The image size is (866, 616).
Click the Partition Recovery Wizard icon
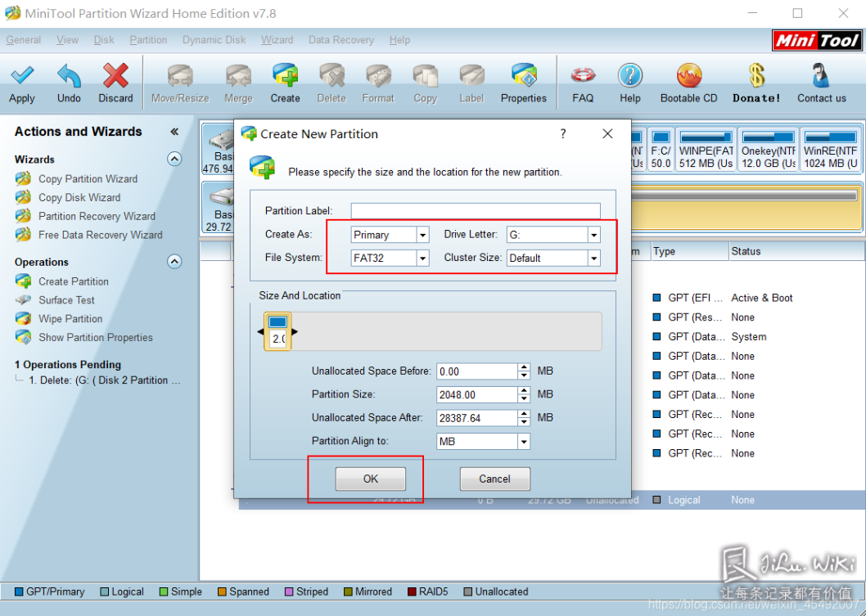click(23, 216)
